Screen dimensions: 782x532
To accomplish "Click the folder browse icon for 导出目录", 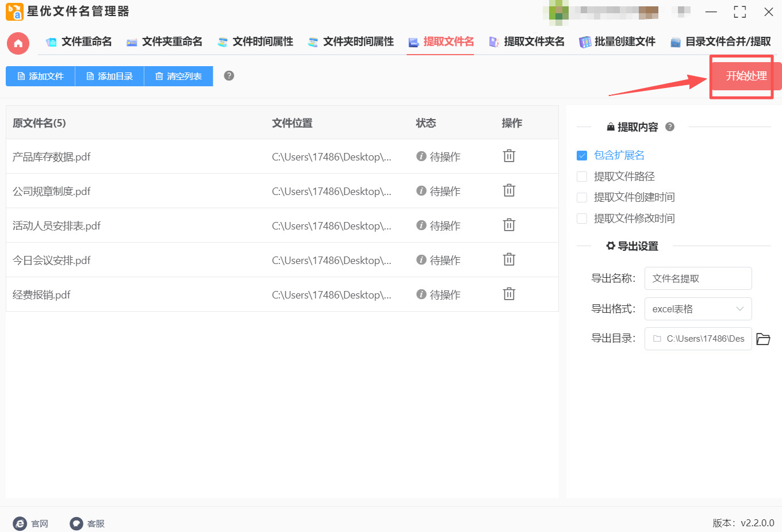I will (x=764, y=339).
